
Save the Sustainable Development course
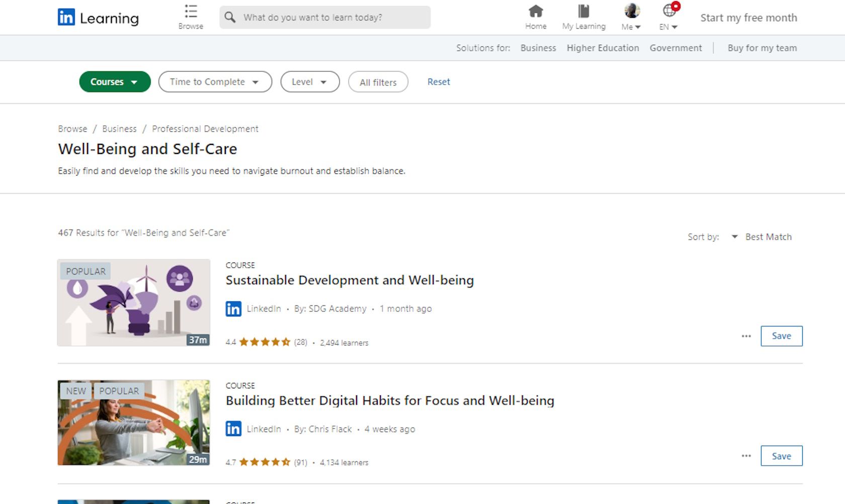(x=781, y=336)
